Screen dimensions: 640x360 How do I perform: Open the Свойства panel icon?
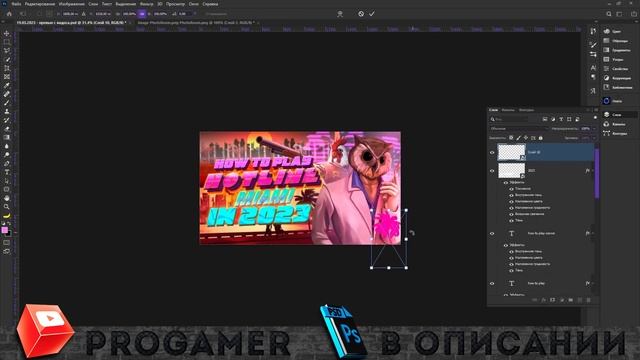pos(607,69)
